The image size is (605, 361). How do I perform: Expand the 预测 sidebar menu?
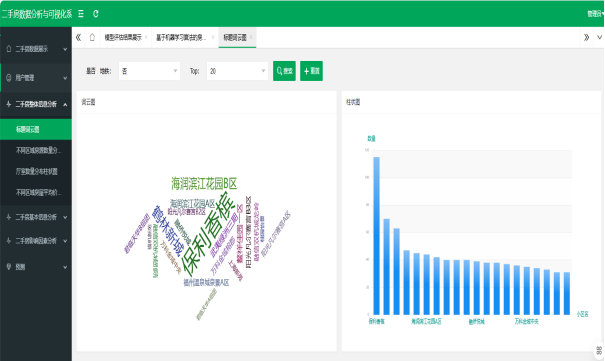coord(36,267)
